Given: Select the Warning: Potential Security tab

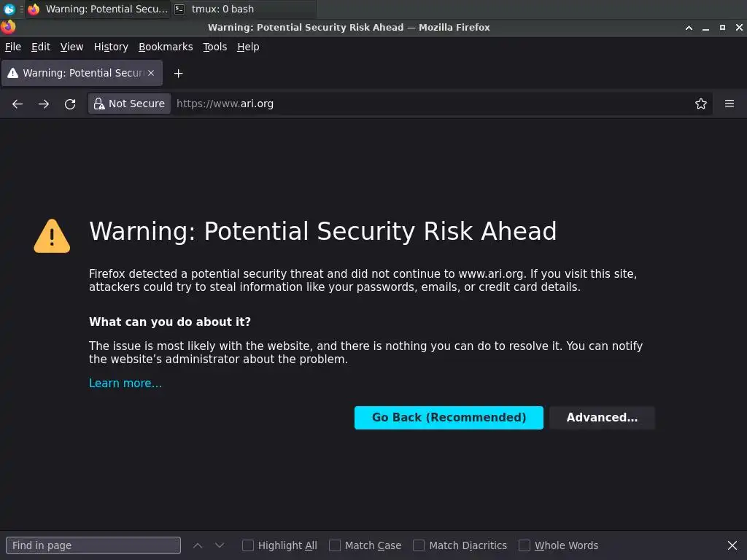Looking at the screenshot, I should coord(82,73).
